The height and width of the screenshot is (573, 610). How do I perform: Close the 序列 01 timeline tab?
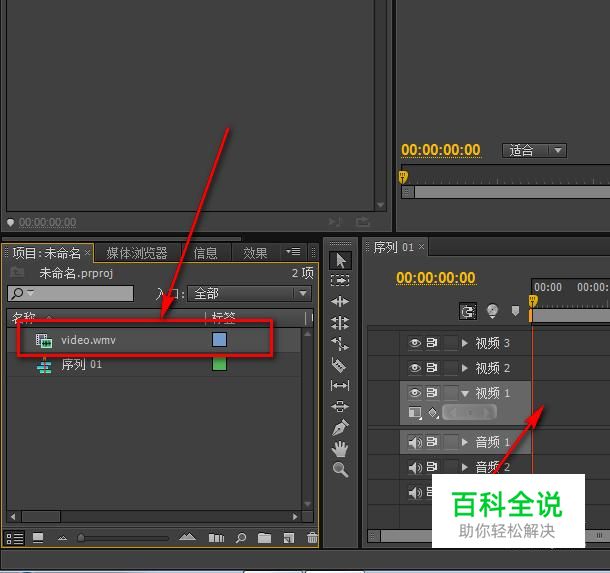pyautogui.click(x=421, y=247)
